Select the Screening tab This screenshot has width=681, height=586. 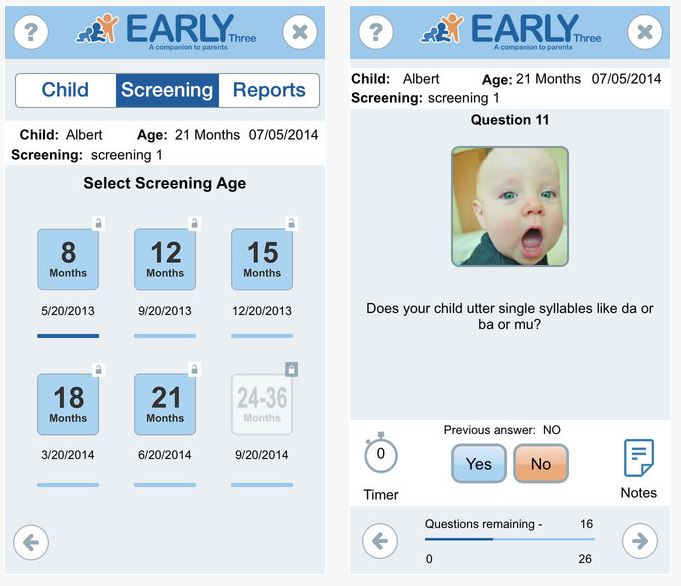click(167, 90)
